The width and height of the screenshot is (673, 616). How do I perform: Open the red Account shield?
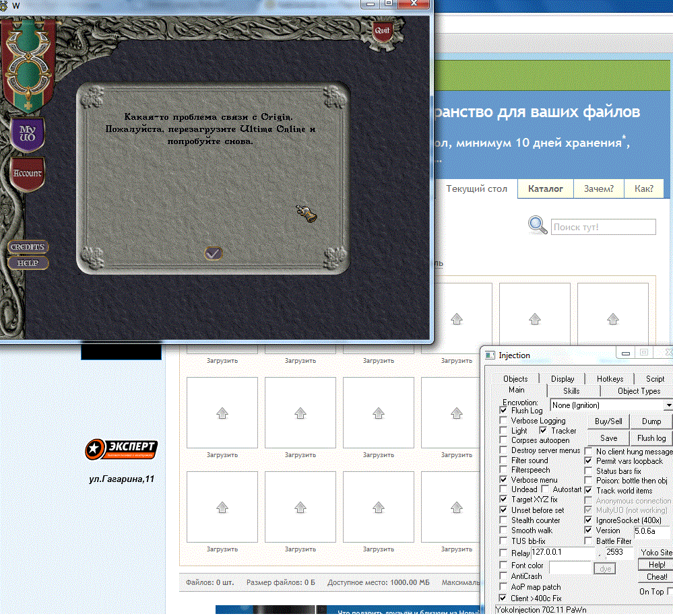click(27, 174)
